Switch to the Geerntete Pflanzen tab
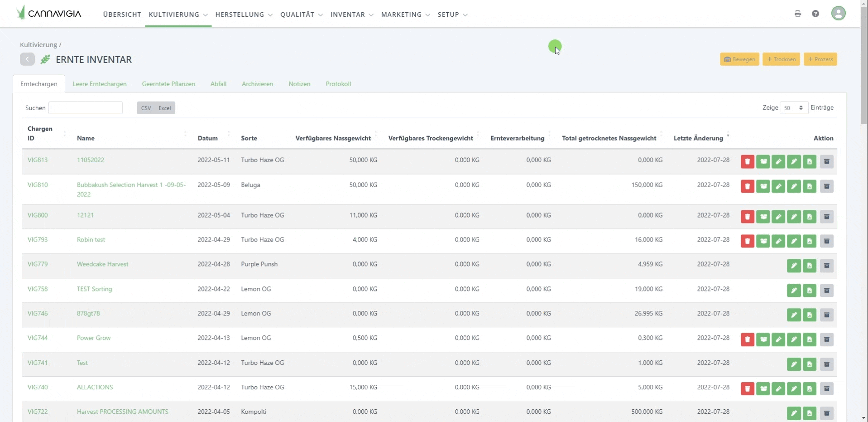 click(168, 84)
